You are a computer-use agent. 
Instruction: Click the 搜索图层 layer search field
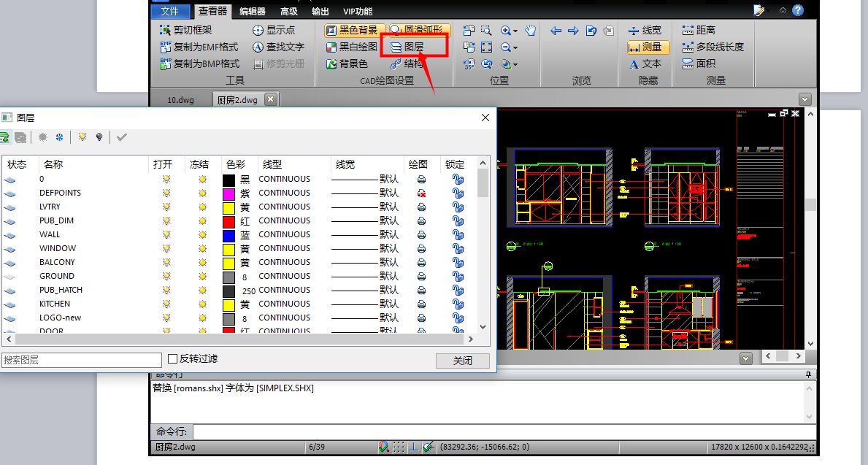click(81, 360)
